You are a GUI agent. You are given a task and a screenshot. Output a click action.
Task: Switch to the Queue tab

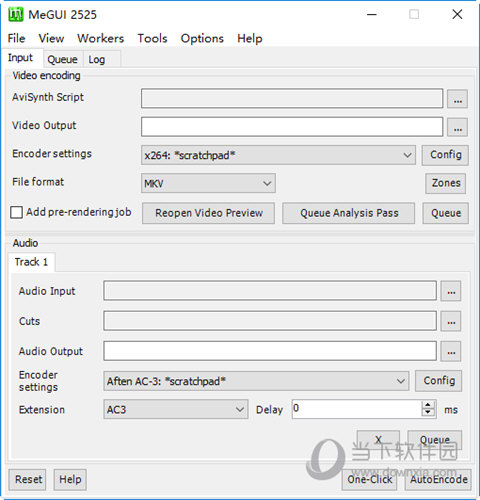click(62, 60)
